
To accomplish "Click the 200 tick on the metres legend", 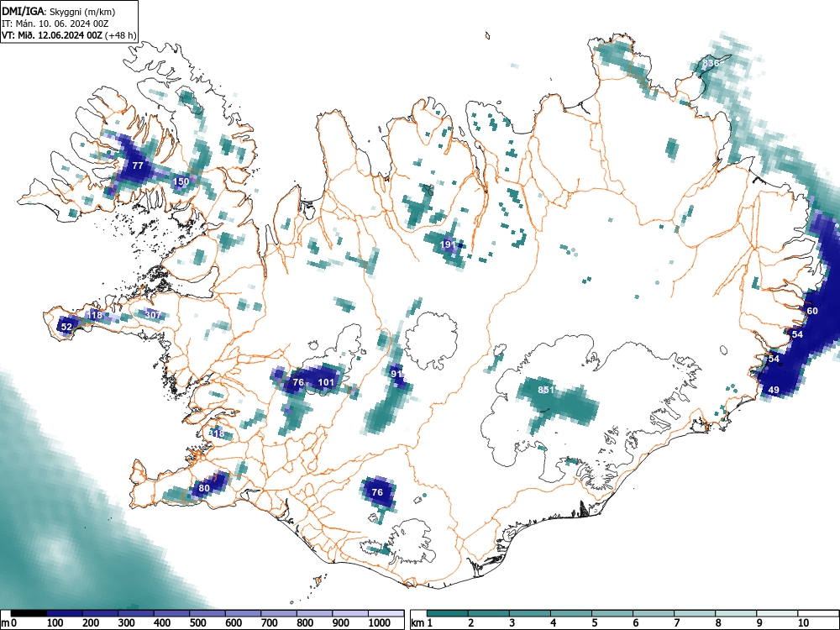I will point(91,623).
